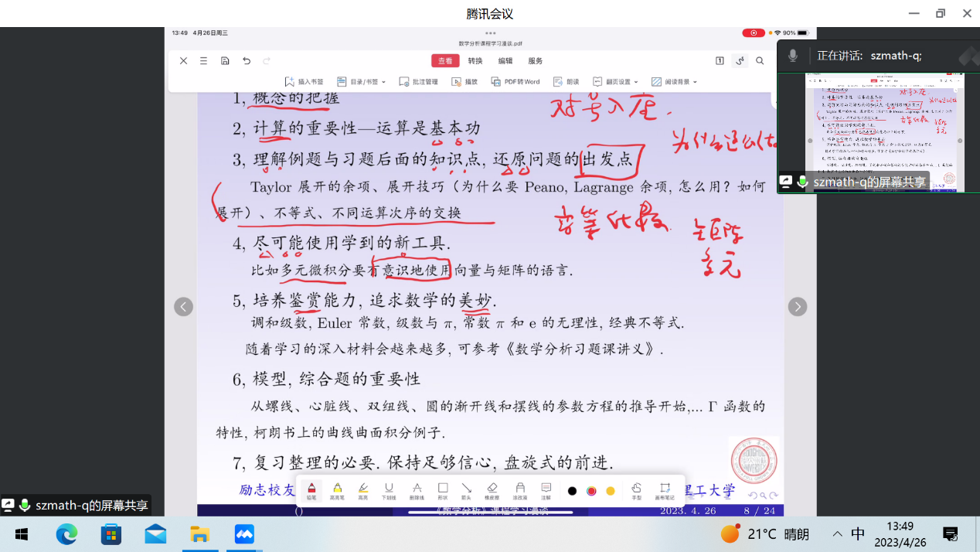
Task: Switch to the 转换 tab
Action: pos(475,61)
